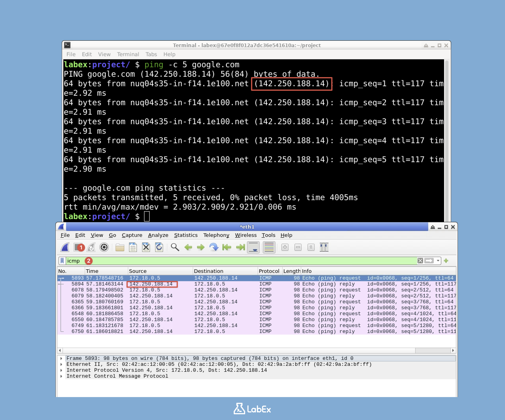Open the Wireshark File menu
Viewport: 505px width, 420px height.
(x=65, y=235)
